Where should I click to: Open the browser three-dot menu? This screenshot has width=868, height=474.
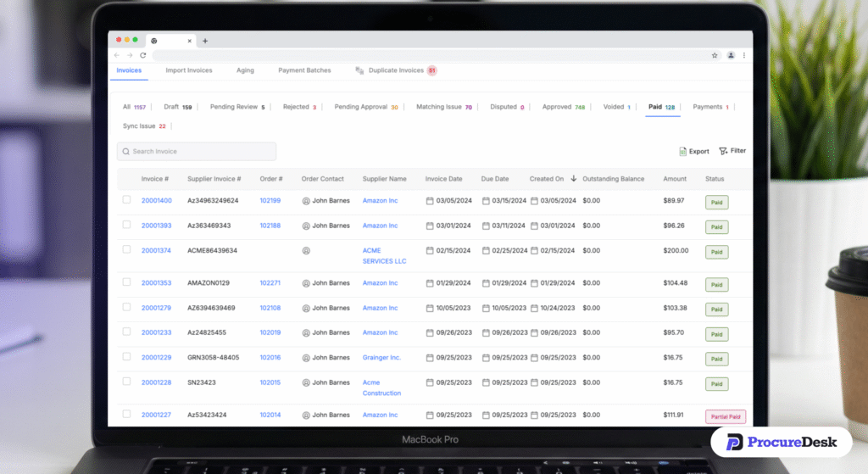pos(744,55)
